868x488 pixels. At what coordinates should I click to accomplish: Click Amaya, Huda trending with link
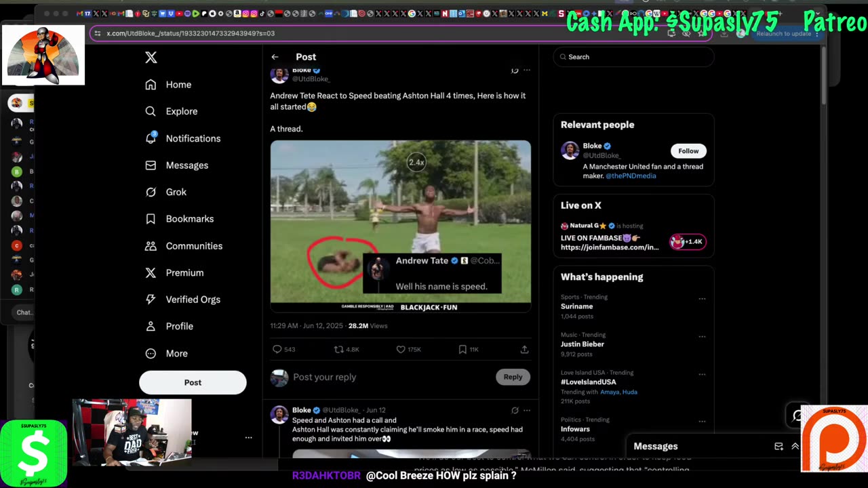pos(618,392)
